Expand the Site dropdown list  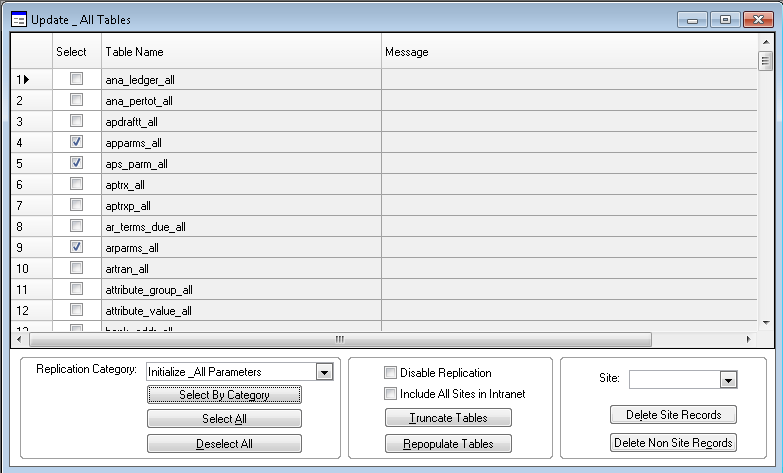728,379
